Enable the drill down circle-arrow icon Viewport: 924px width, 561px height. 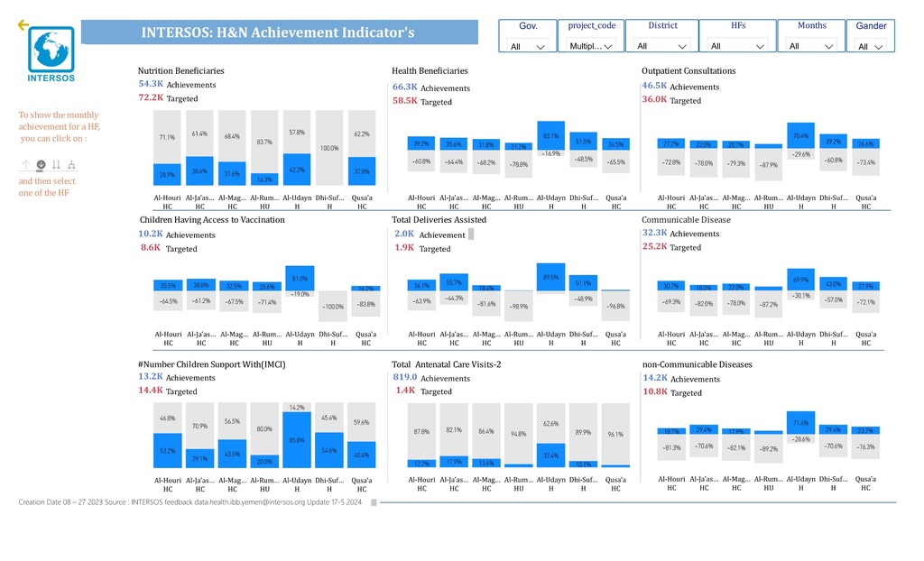click(x=41, y=164)
